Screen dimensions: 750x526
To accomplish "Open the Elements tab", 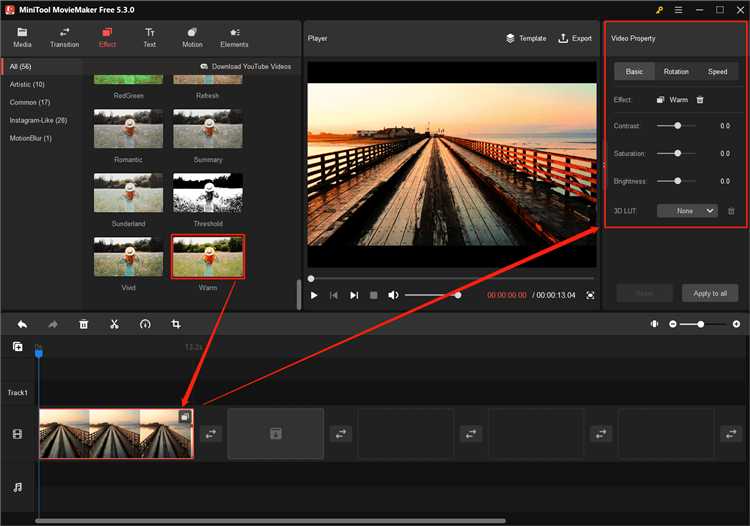I will (234, 38).
